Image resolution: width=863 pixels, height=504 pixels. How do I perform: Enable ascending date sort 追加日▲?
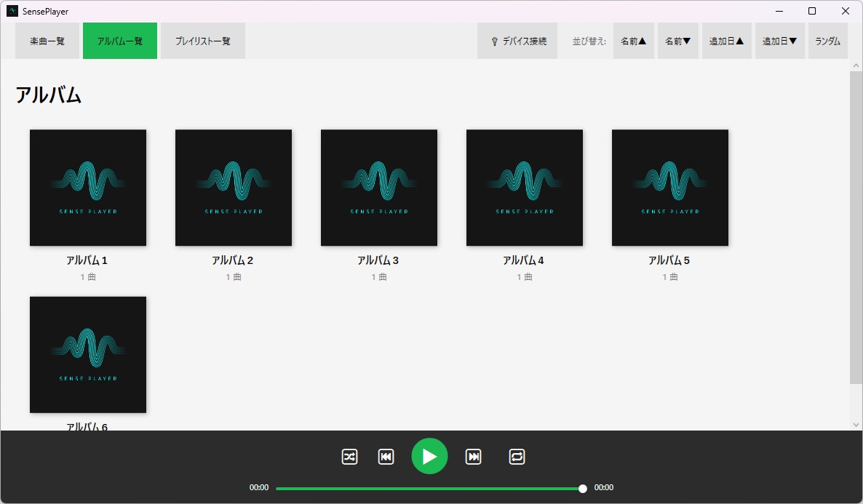pos(725,41)
